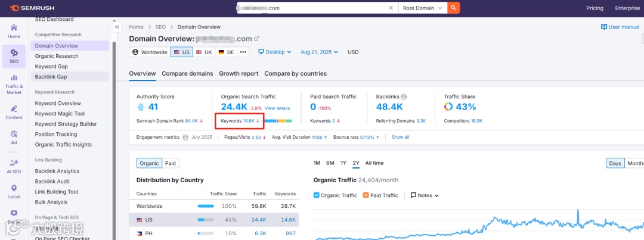This screenshot has height=240, width=644.
Task: Click the Authority Score badge icon
Action: tap(141, 107)
